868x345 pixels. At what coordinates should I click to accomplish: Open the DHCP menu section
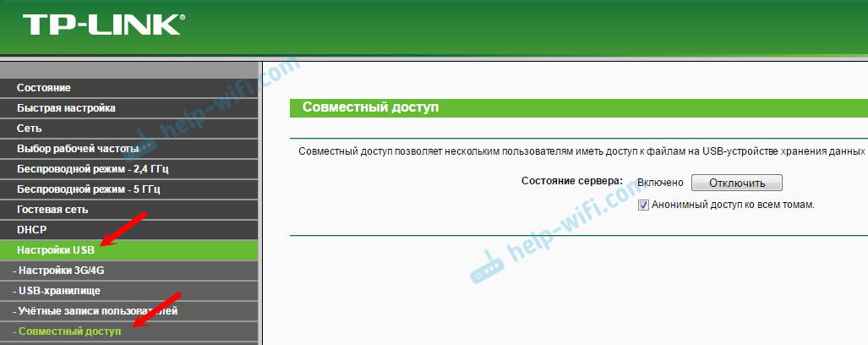(x=31, y=230)
